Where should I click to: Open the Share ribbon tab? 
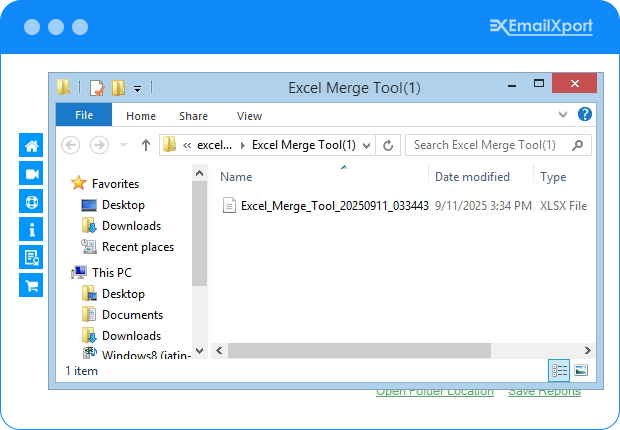193,116
